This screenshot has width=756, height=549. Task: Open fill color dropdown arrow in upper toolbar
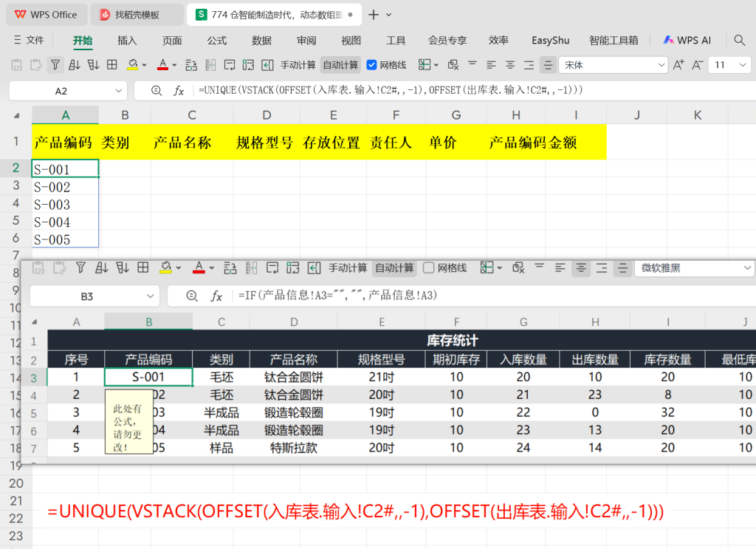click(144, 65)
